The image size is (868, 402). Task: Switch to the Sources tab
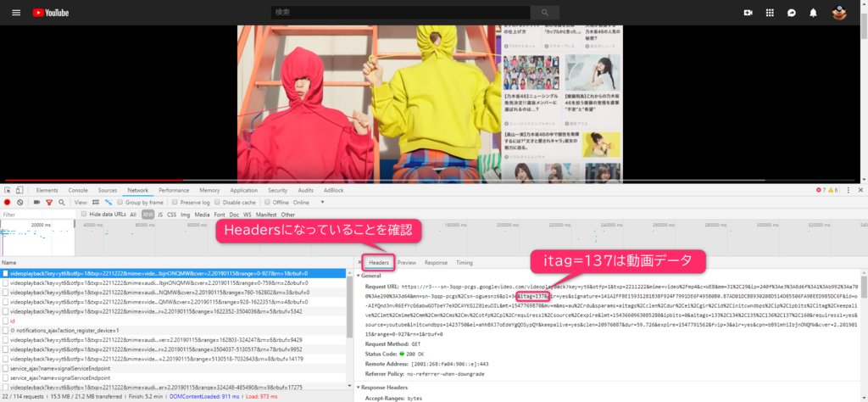click(108, 190)
